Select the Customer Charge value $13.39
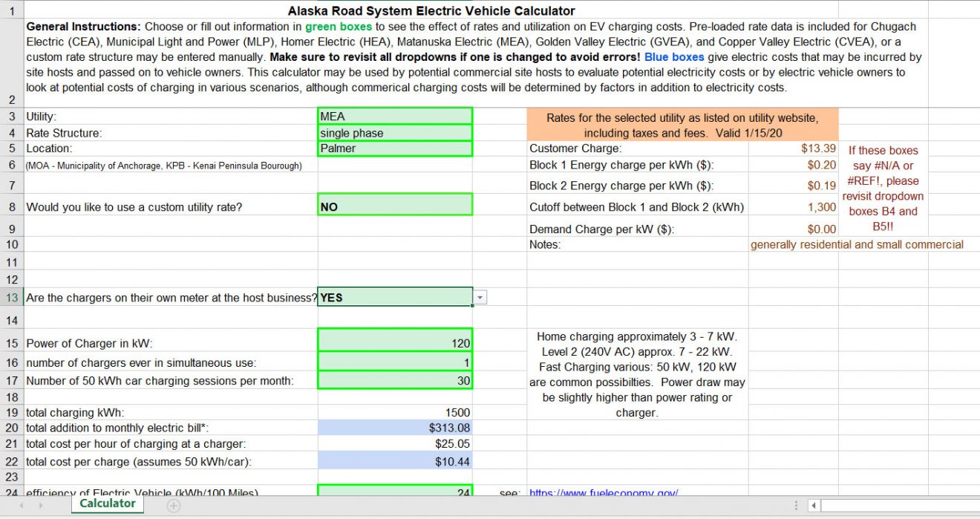980x519 pixels. 793,148
